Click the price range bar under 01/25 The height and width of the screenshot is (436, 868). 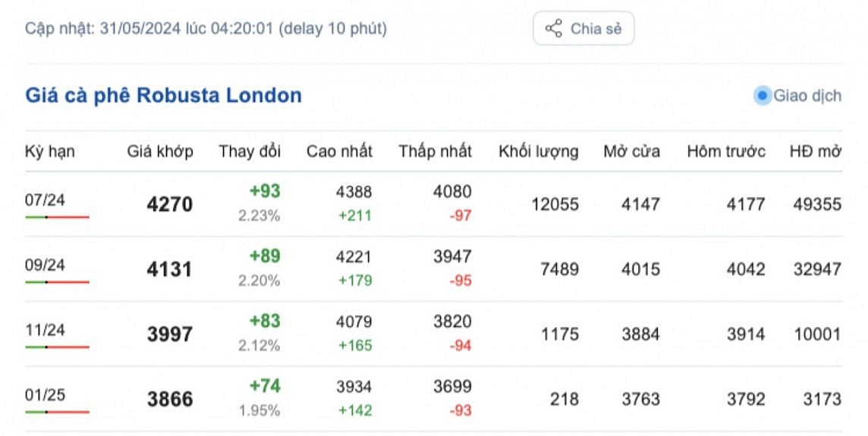click(x=57, y=412)
